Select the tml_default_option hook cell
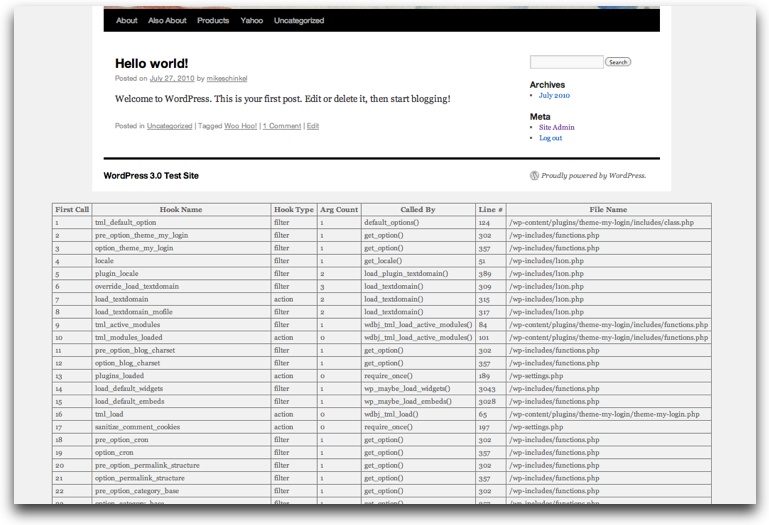Screen dimensions: 769x525 pyautogui.click(x=181, y=222)
